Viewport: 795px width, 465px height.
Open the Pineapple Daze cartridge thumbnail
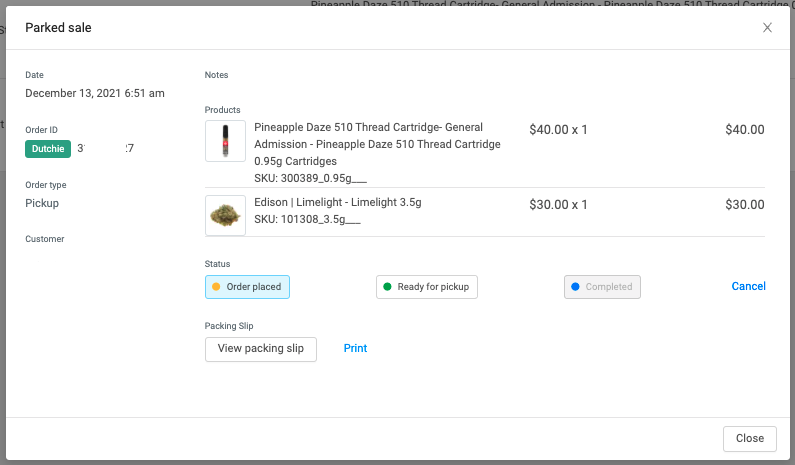225,141
